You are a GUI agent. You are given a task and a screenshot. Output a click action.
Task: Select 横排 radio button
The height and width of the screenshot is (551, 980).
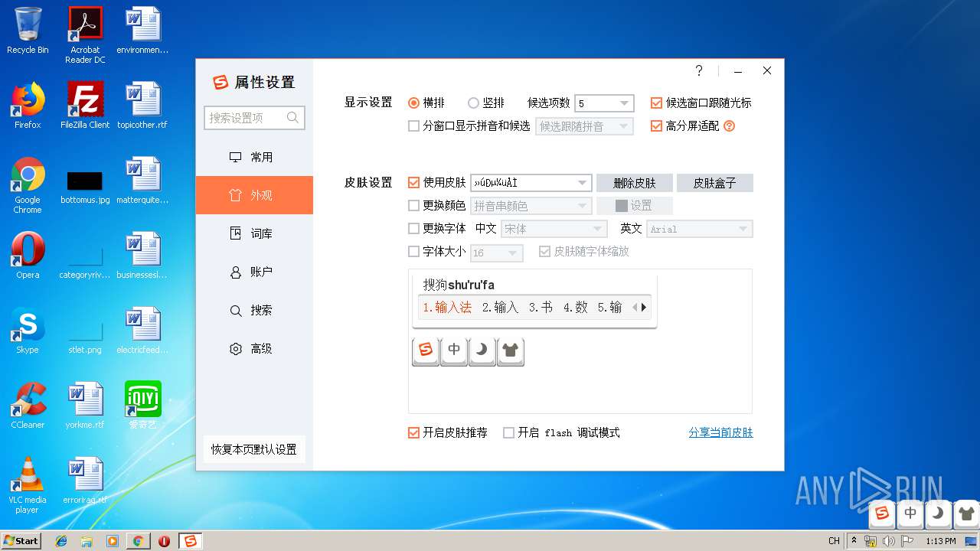(x=414, y=103)
